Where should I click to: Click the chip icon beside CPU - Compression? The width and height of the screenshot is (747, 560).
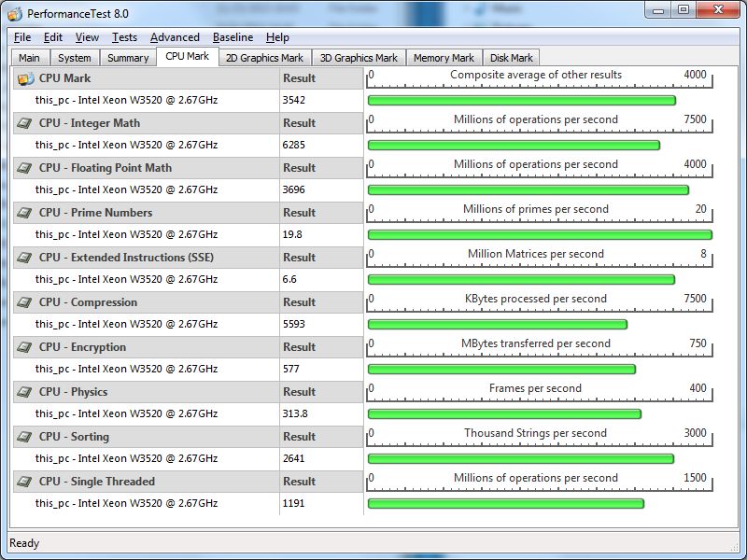24,302
